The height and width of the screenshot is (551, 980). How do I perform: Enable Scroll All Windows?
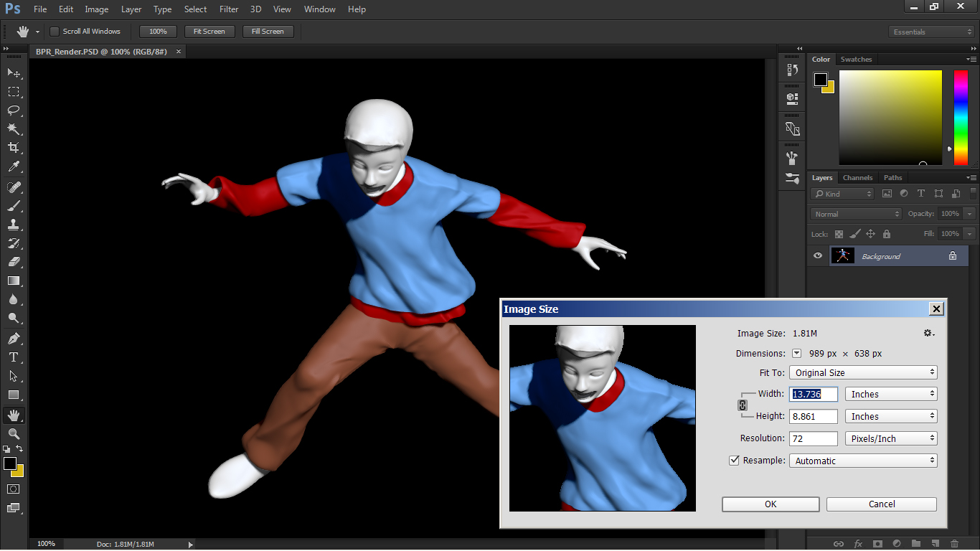click(x=54, y=31)
